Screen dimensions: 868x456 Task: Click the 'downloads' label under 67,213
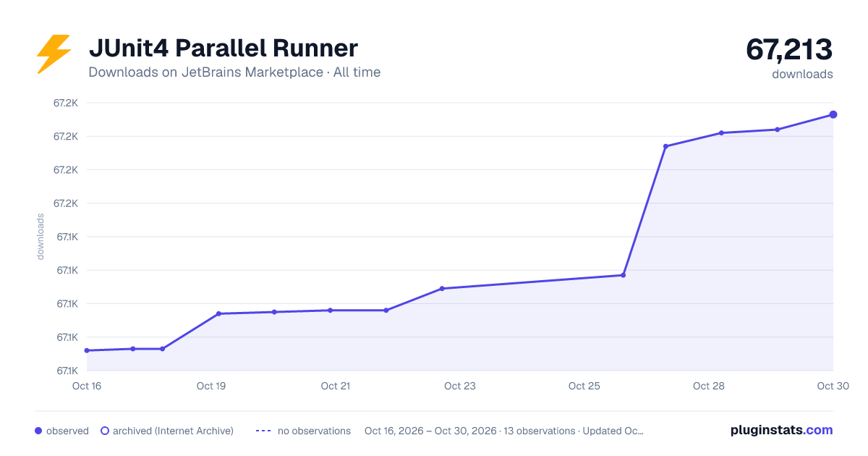802,74
